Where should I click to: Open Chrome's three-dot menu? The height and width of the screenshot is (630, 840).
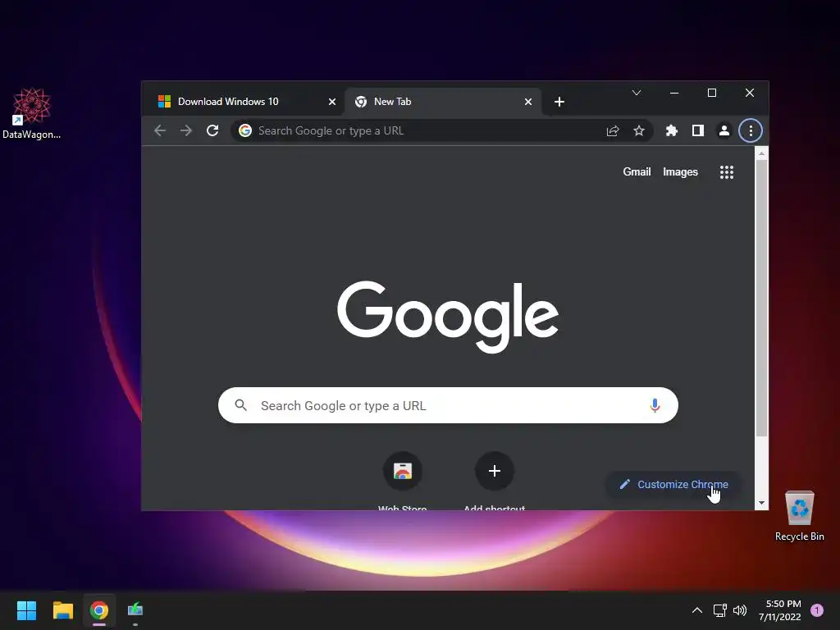click(x=751, y=130)
